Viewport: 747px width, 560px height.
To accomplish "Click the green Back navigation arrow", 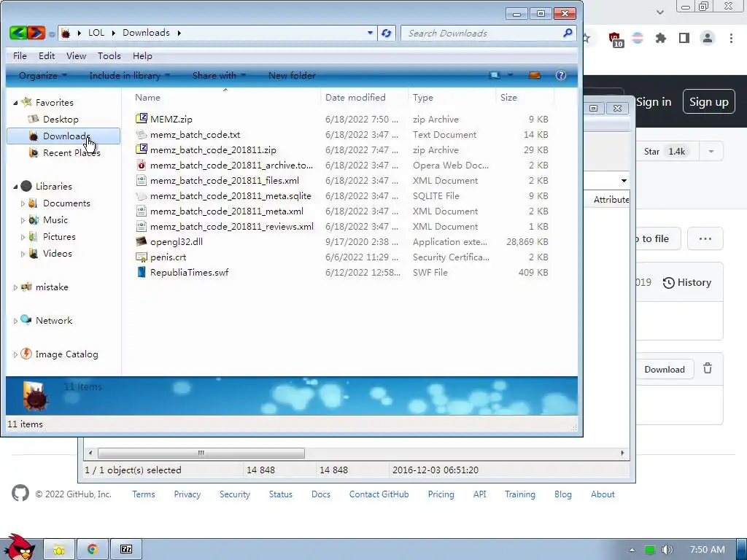I will click(18, 33).
